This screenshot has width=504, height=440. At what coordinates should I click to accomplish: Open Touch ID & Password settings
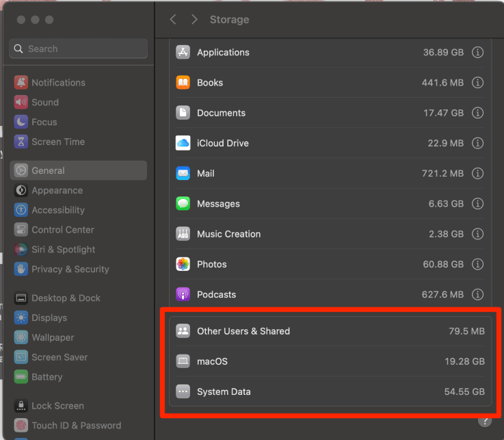76,426
